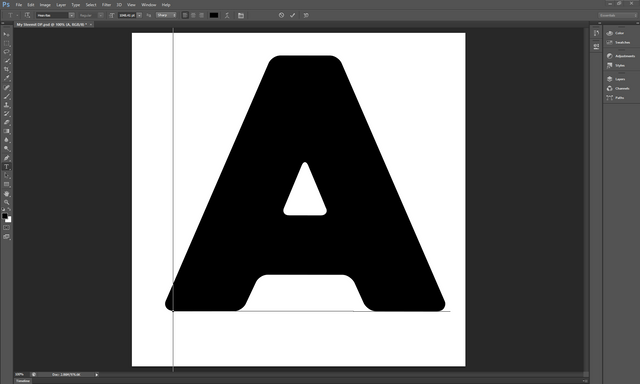Change the screen mode
This screenshot has height=384, width=640.
click(6, 237)
